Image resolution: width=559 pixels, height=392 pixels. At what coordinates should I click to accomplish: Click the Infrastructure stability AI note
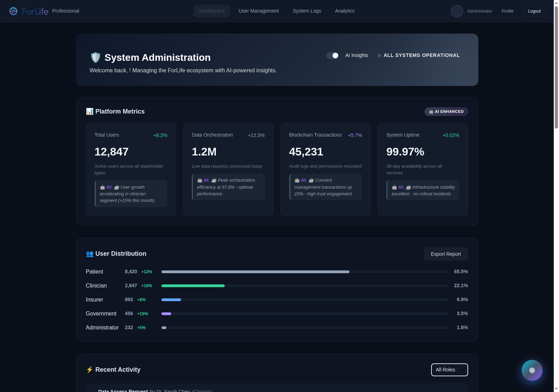pyautogui.click(x=423, y=190)
